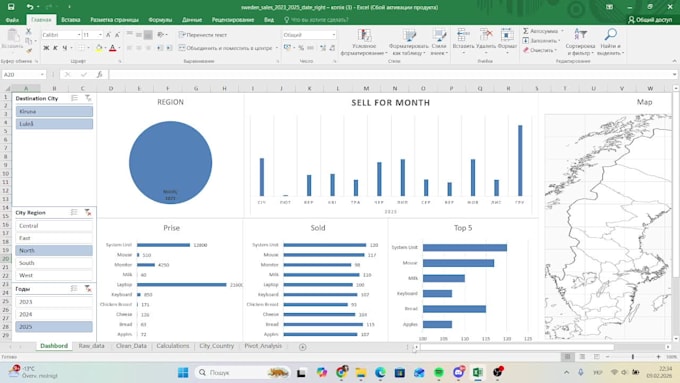Switch to the Данные ribbon tab
The image size is (680, 383).
192,20
